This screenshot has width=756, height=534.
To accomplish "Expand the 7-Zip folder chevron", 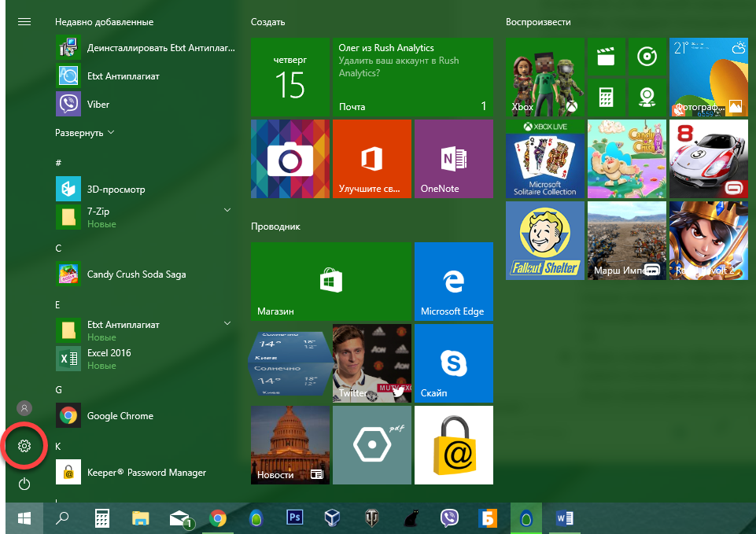I will [227, 211].
